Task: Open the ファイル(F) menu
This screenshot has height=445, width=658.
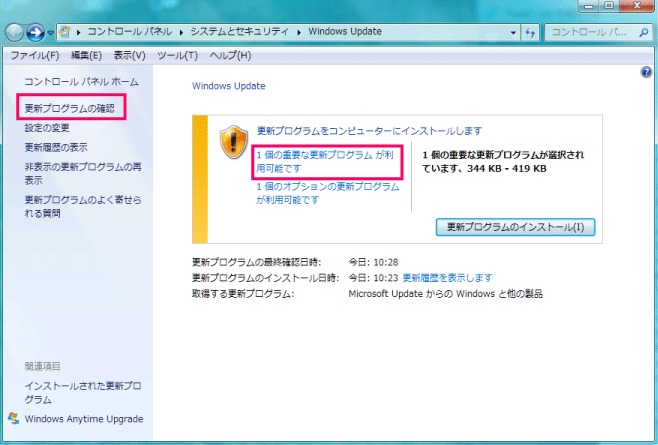Action: (35, 55)
